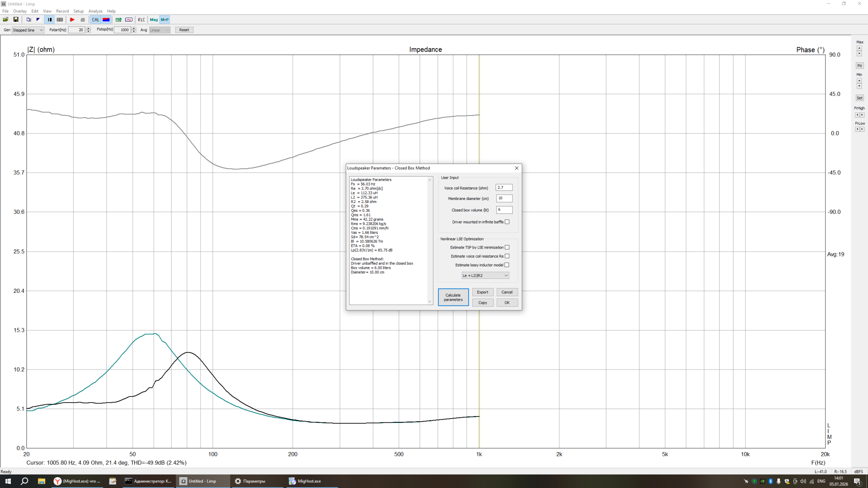Click the save floppy disk icon
868x488 pixels.
pyautogui.click(x=16, y=20)
